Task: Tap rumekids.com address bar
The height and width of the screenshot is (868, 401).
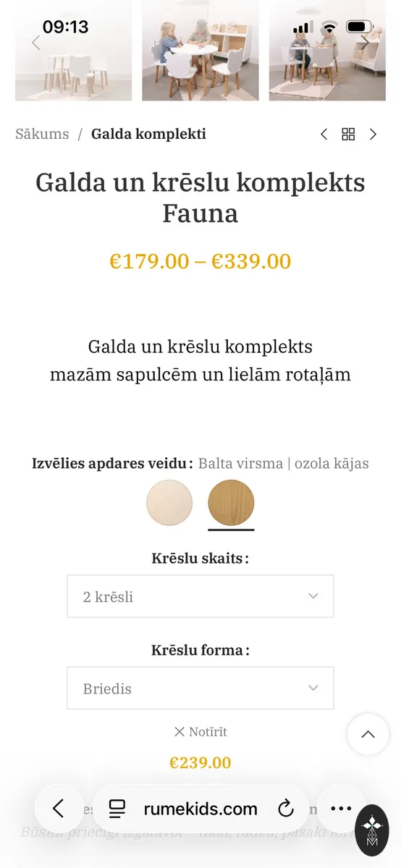Action: tap(200, 808)
